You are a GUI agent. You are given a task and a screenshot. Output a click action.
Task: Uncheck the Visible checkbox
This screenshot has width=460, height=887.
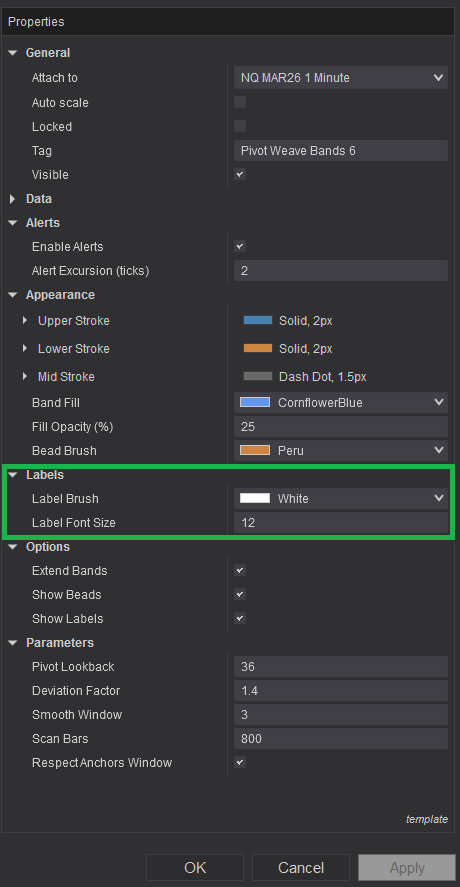click(240, 174)
